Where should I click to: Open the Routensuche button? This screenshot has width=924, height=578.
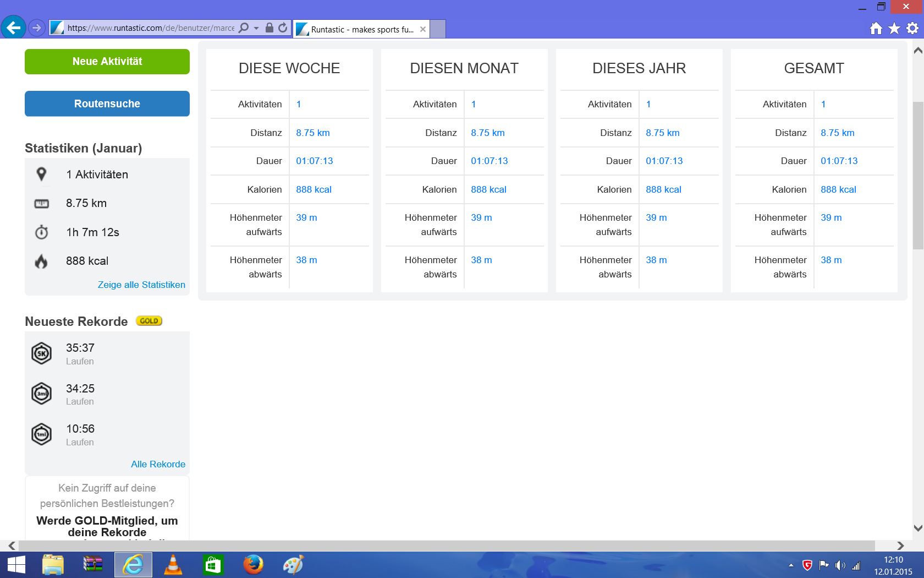pyautogui.click(x=107, y=103)
